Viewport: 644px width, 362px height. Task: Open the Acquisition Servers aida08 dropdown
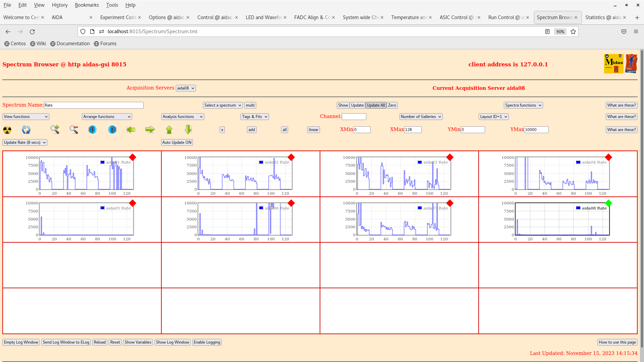coord(185,88)
